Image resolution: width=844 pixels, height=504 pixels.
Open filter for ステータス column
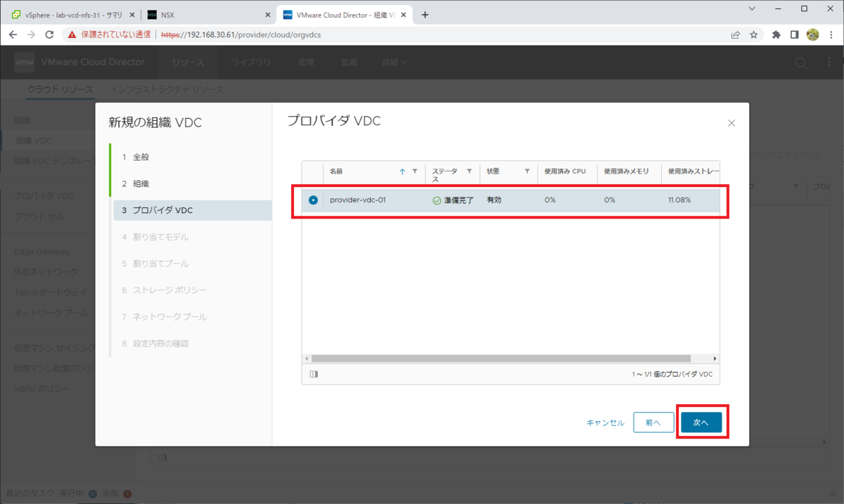[x=469, y=171]
